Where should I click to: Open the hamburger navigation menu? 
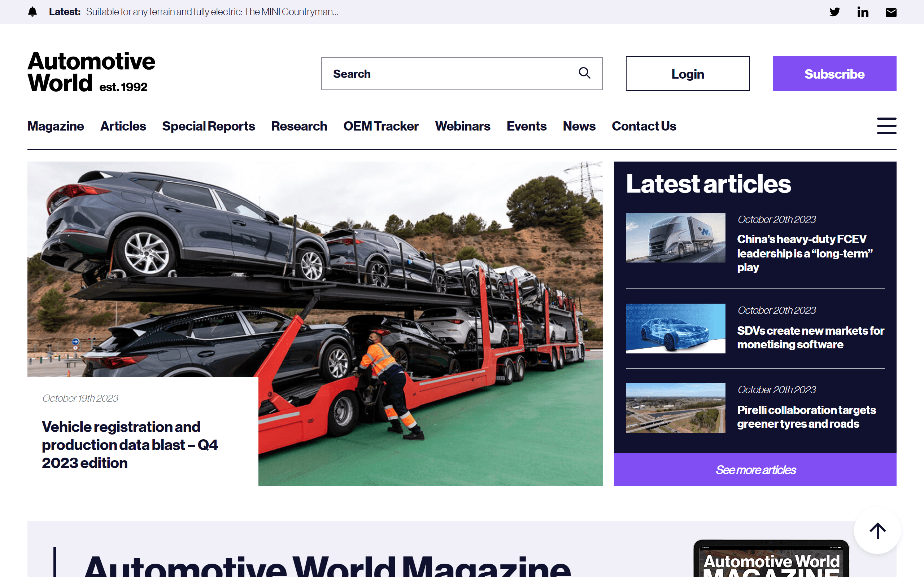(x=886, y=126)
